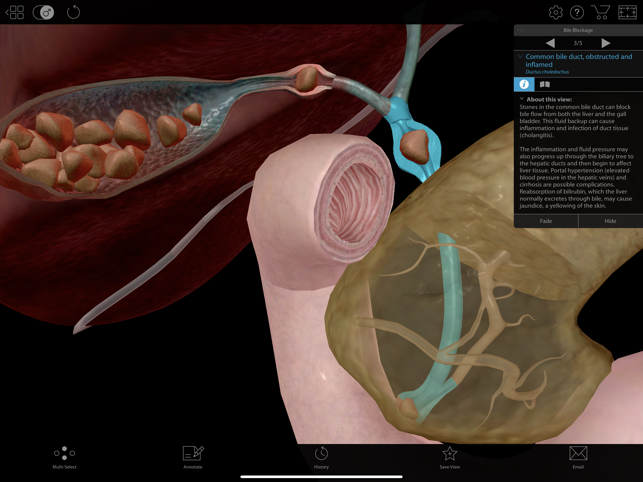Activate Multi-Select mode
643x482 pixels.
point(64,456)
